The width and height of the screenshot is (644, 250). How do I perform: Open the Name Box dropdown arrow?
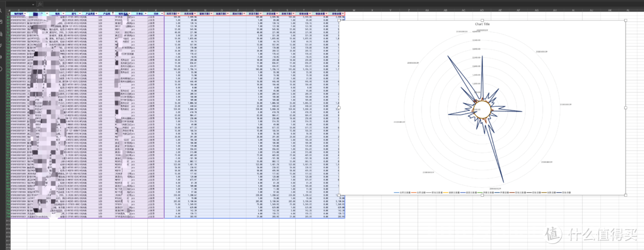pos(33,4)
